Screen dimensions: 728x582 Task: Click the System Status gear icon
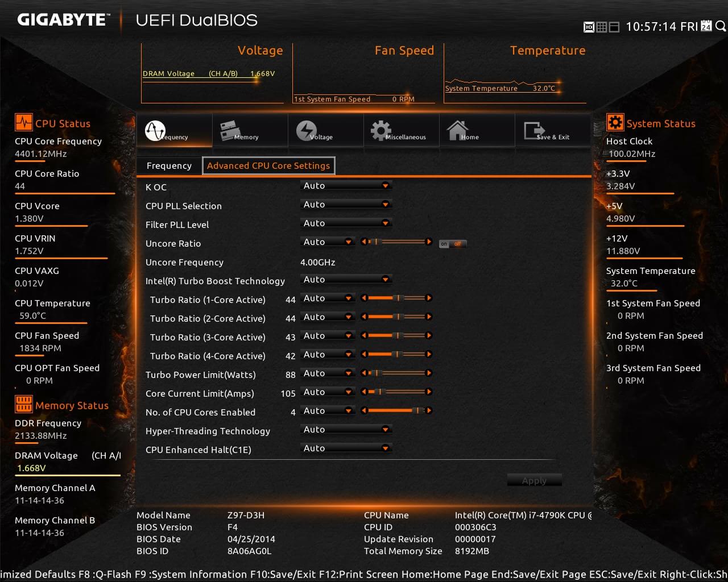coord(615,123)
